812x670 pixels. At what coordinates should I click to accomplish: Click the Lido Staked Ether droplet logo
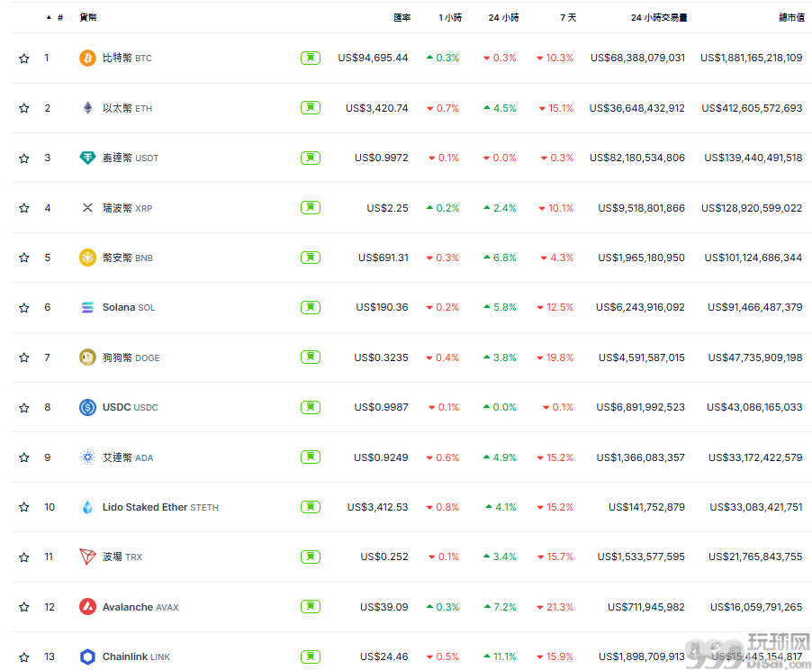87,507
